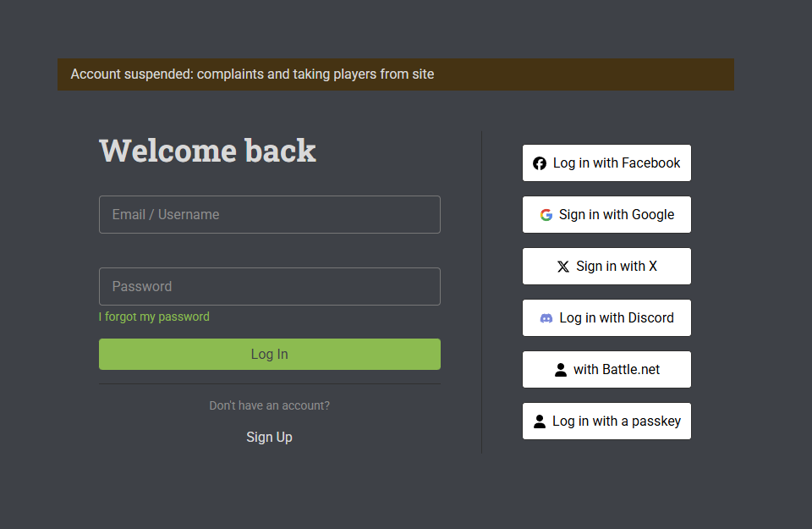Click the Welcome back heading

tap(208, 151)
